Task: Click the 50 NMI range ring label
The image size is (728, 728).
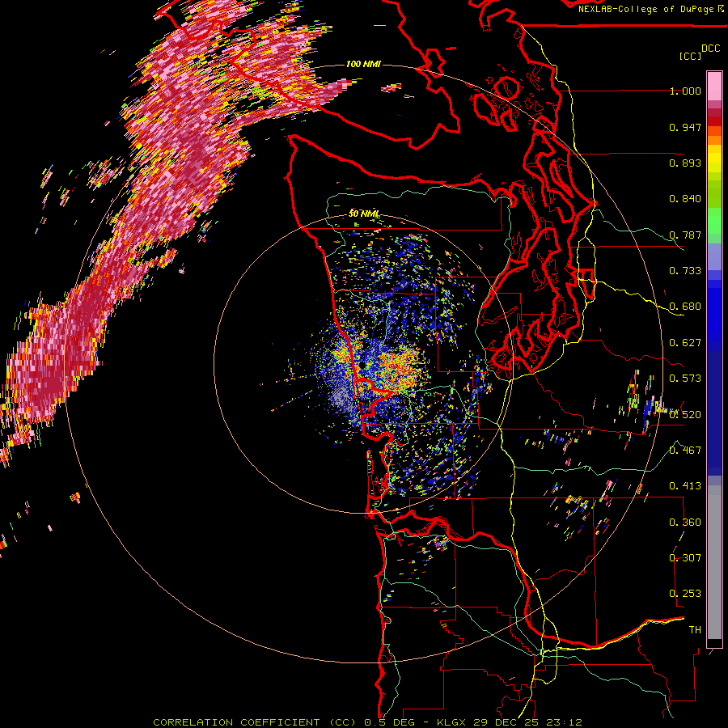Action: (x=364, y=214)
